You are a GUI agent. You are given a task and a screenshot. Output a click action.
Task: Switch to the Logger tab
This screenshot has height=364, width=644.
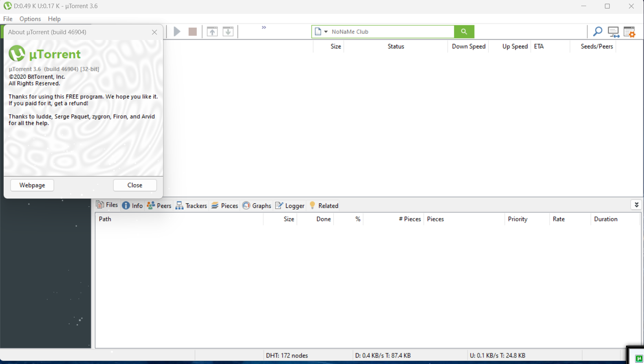(x=290, y=205)
